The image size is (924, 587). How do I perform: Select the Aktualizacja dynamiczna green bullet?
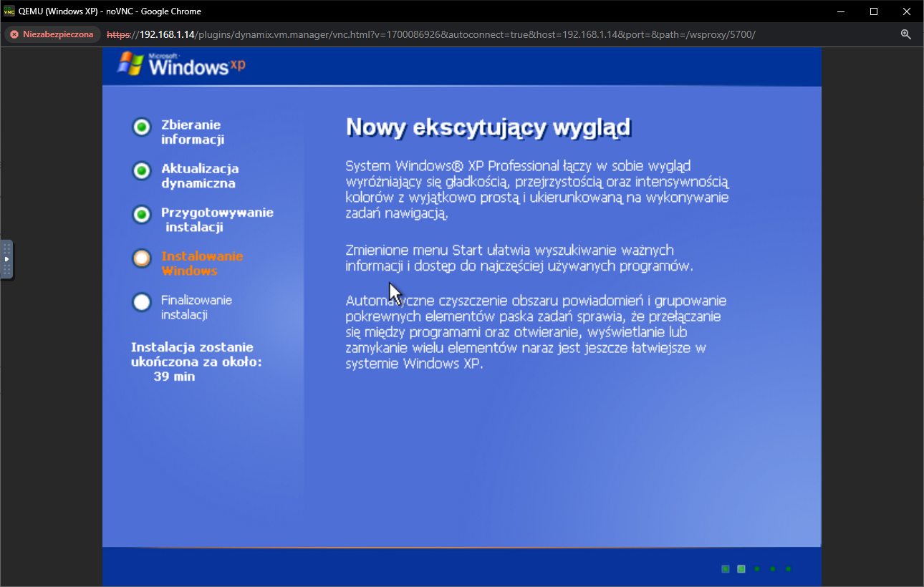coord(142,170)
